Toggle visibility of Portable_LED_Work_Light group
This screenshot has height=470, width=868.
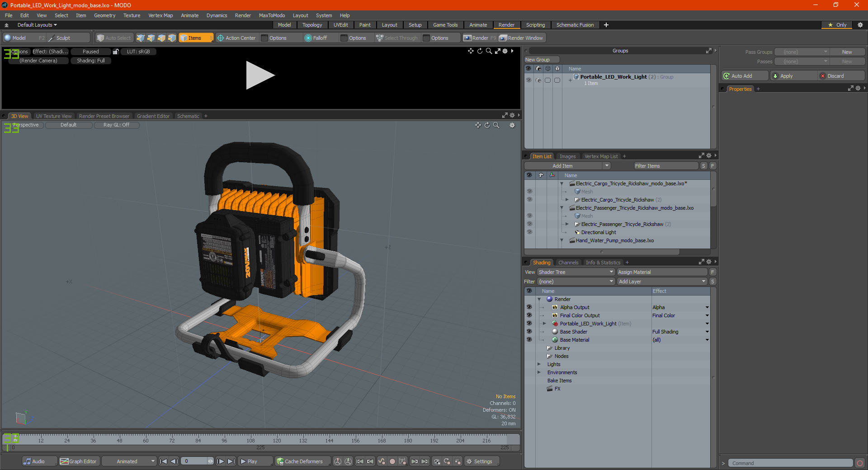pos(528,80)
